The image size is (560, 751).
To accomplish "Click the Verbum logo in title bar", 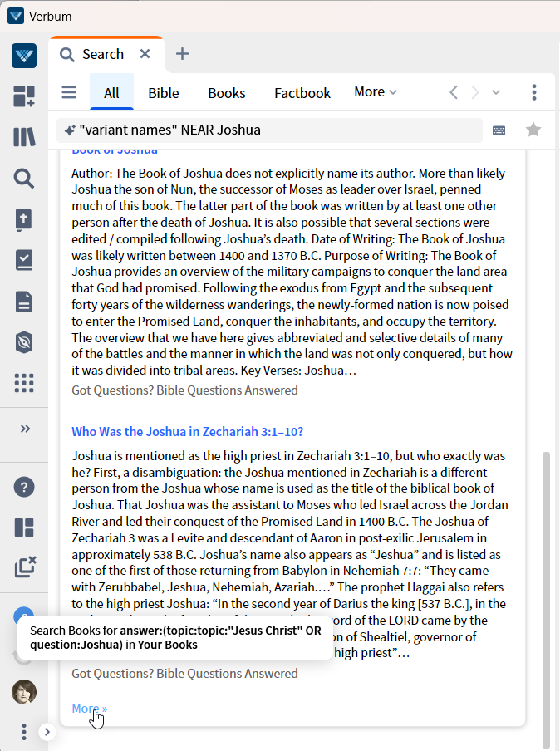I will click(16, 16).
